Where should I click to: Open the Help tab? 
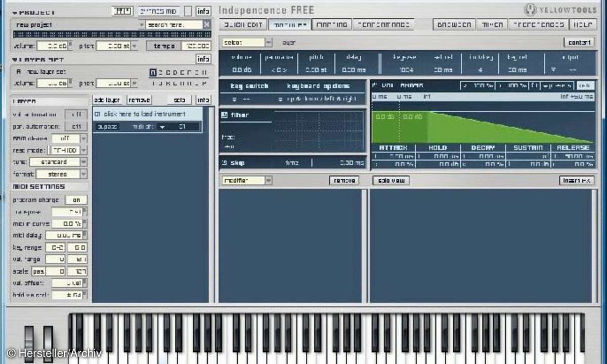[x=583, y=24]
